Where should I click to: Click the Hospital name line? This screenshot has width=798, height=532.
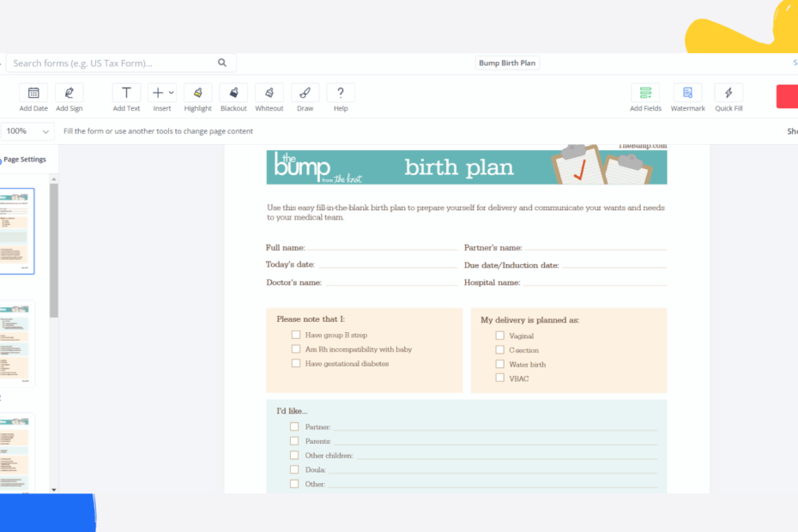(595, 282)
